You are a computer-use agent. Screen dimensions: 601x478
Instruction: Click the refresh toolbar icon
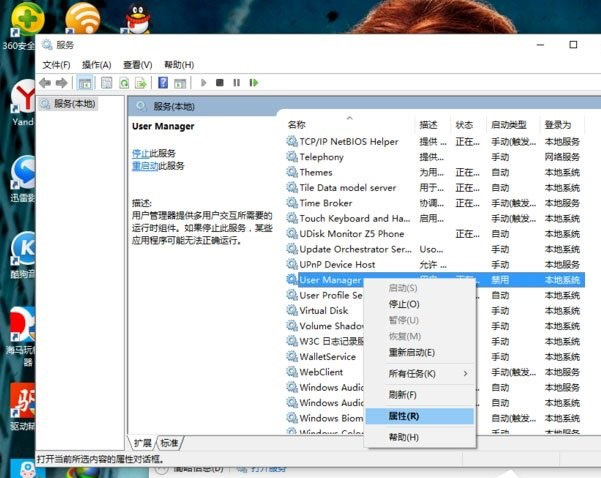pyautogui.click(x=125, y=83)
